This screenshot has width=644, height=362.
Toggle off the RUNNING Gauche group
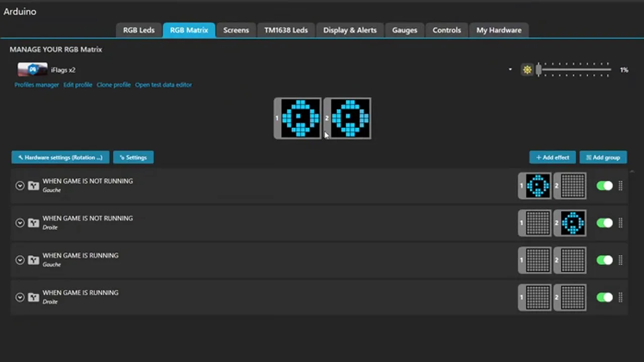[605, 260]
